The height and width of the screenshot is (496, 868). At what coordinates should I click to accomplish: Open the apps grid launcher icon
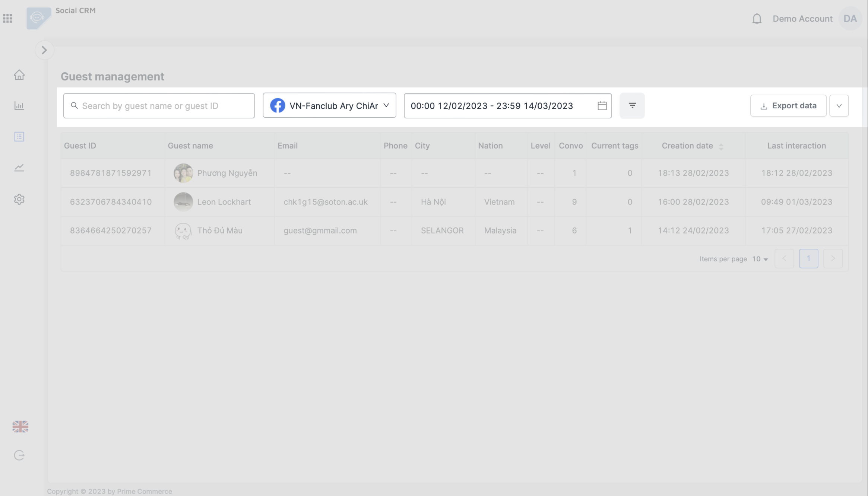[7, 18]
